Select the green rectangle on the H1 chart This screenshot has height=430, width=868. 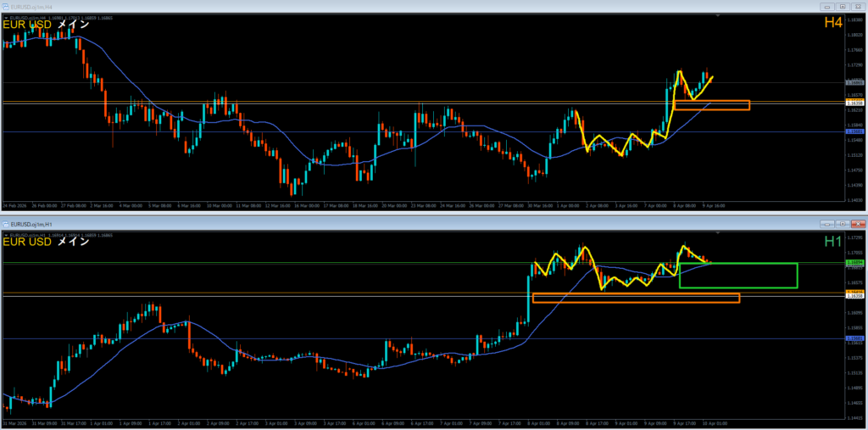pos(738,288)
